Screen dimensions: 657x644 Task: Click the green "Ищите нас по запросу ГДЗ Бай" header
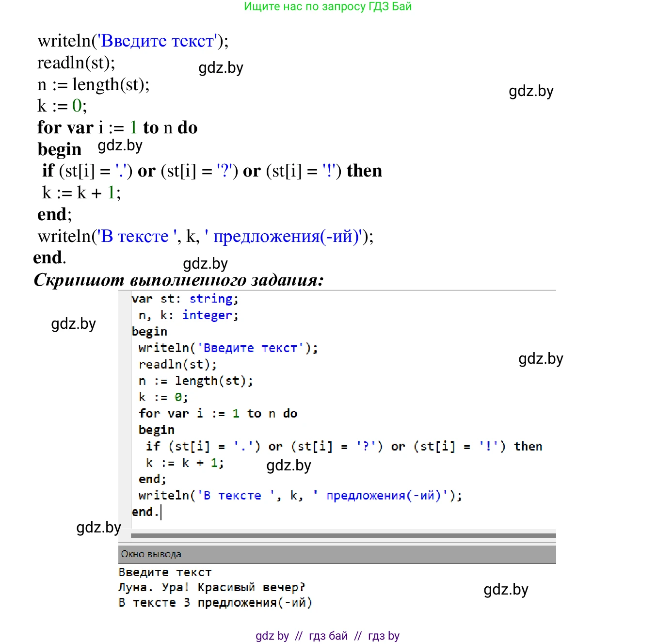point(328,7)
